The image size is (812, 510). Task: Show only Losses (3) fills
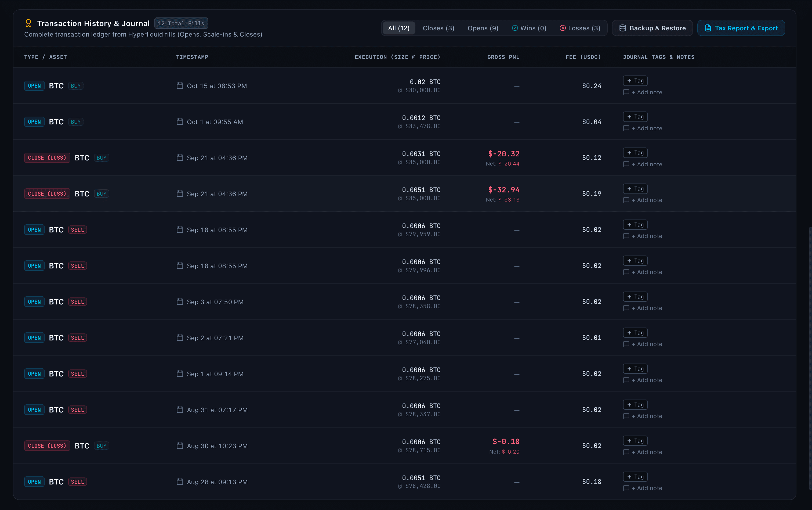[x=580, y=28]
